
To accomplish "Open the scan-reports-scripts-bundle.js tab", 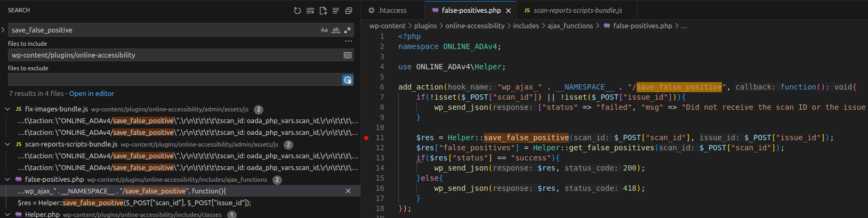I will [x=577, y=11].
